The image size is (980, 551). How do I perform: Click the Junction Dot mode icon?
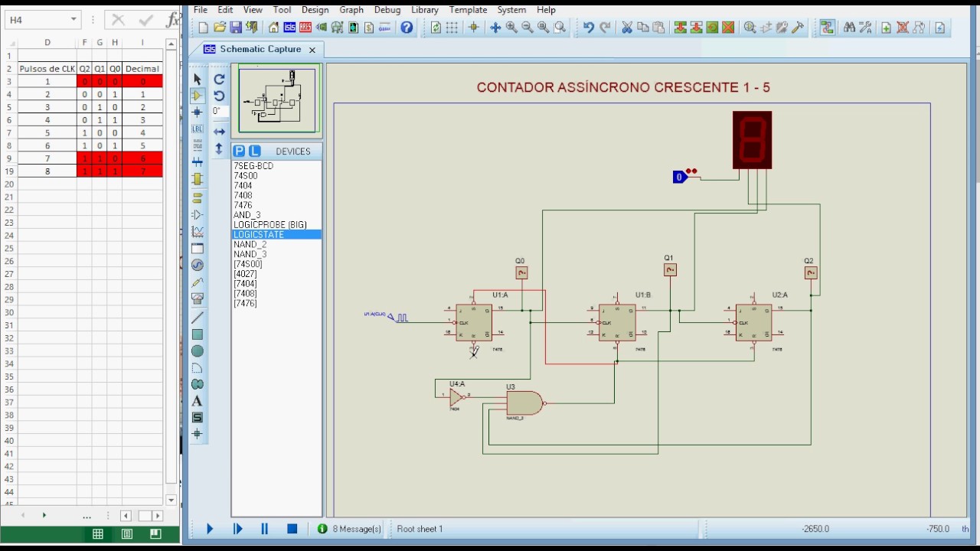(198, 112)
